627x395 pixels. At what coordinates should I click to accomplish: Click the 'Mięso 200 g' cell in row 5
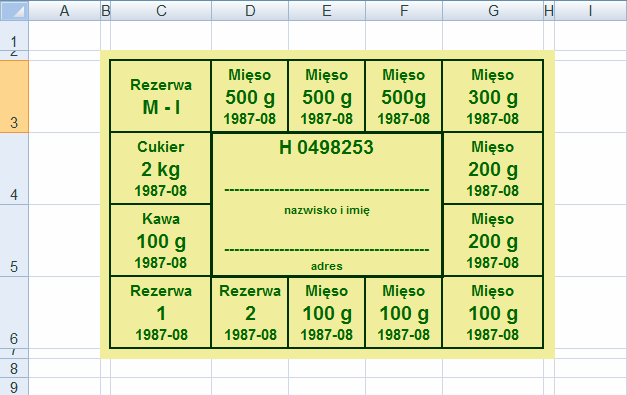493,240
